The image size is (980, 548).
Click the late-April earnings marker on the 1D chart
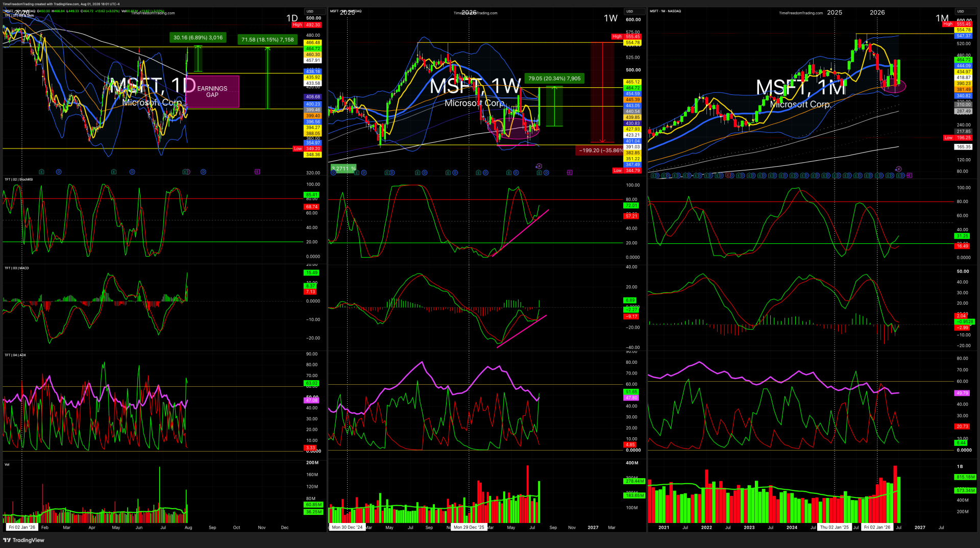(x=114, y=172)
